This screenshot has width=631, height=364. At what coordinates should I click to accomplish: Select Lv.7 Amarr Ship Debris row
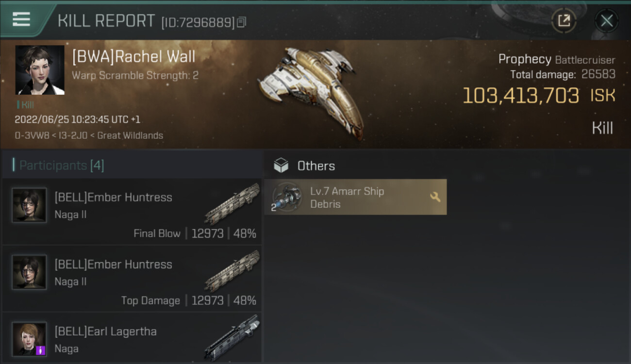[355, 197]
